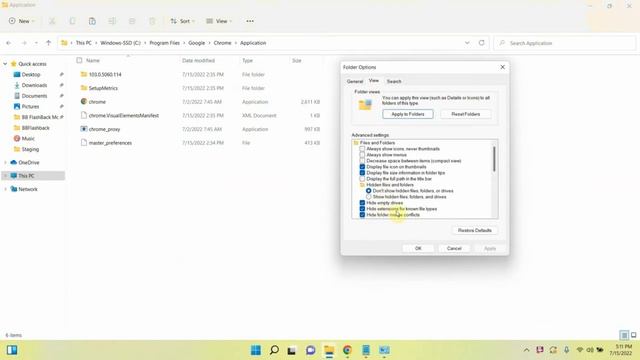The width and height of the screenshot is (640, 360).
Task: Select 'Show hidden files, folders, and drives'
Action: point(369,197)
